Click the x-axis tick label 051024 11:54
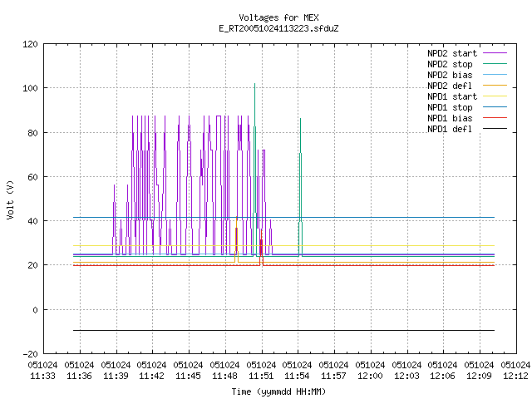The image size is (532, 399). 297,370
